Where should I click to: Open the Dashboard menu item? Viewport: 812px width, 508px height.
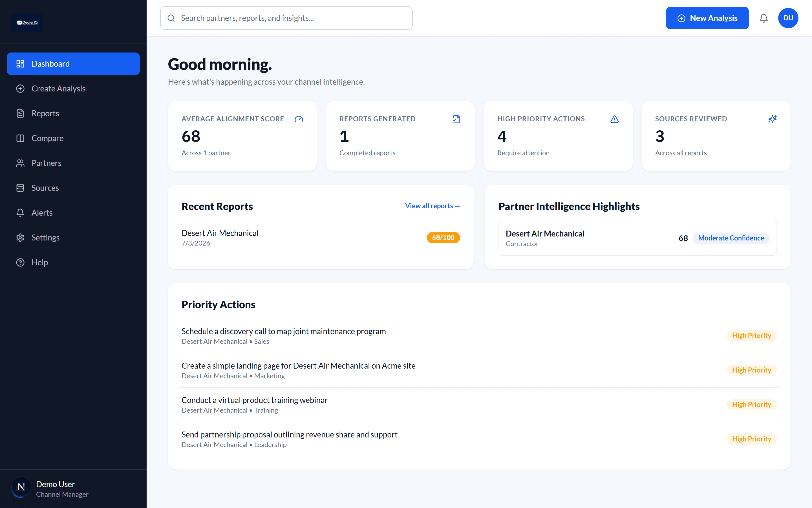pos(73,64)
